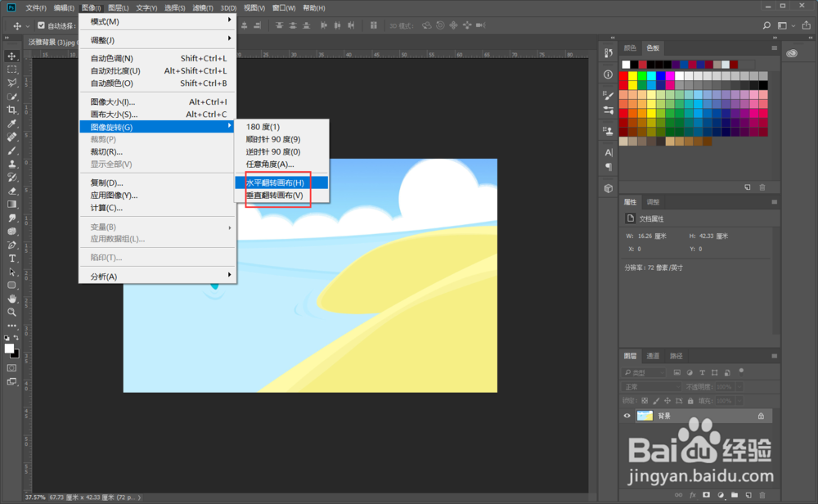The image size is (818, 504).
Task: Select the Lasso tool
Action: (11, 83)
